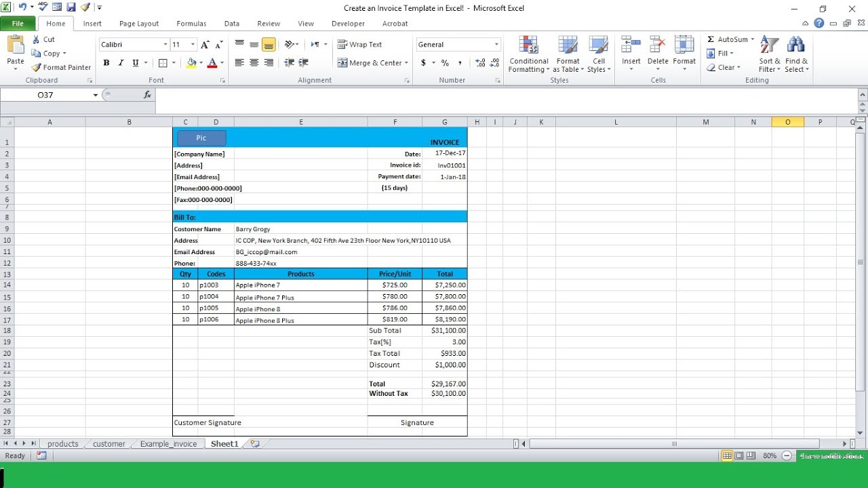868x488 pixels.
Task: Select the Format Painter brush
Action: tap(36, 67)
